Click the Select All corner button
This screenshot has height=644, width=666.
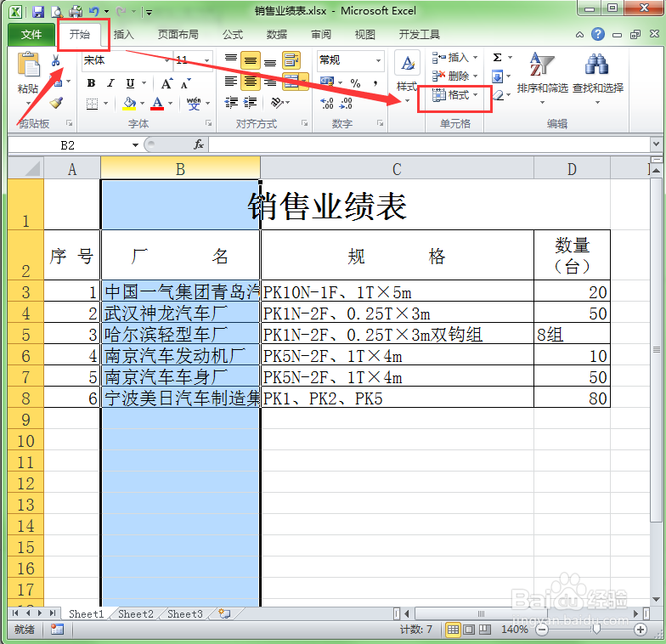(25, 168)
